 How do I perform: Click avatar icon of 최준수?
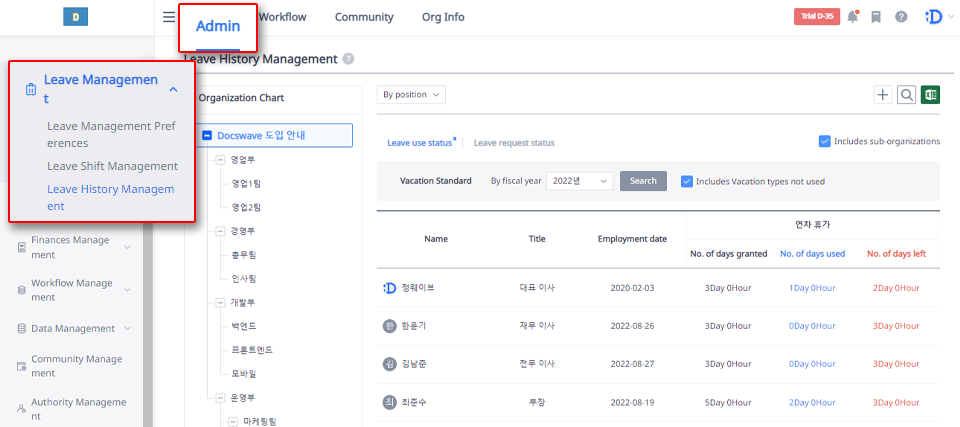tap(389, 402)
